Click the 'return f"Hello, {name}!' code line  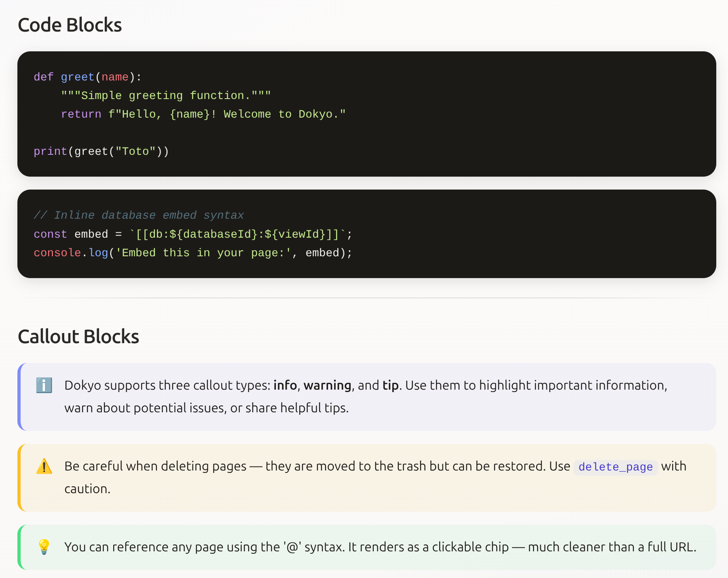coord(203,114)
